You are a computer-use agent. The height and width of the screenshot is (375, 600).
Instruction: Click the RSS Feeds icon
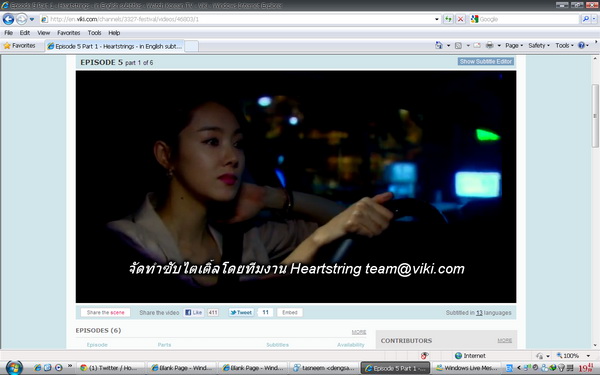[458, 46]
